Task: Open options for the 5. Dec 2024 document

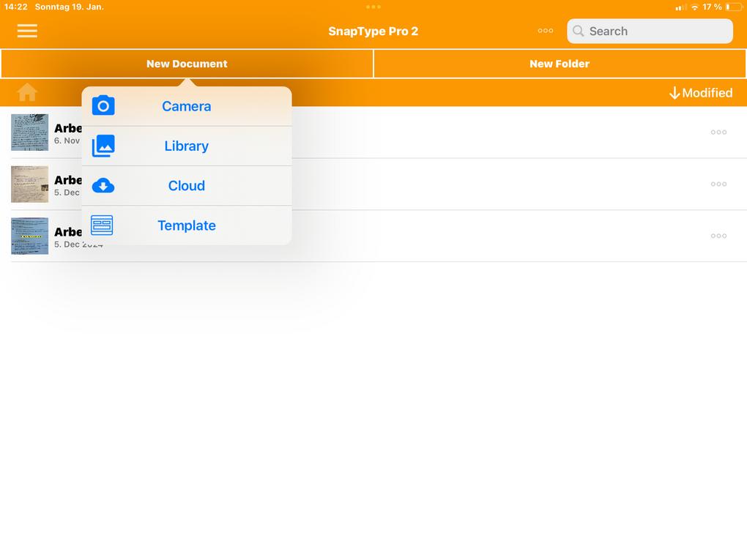Action: point(718,236)
